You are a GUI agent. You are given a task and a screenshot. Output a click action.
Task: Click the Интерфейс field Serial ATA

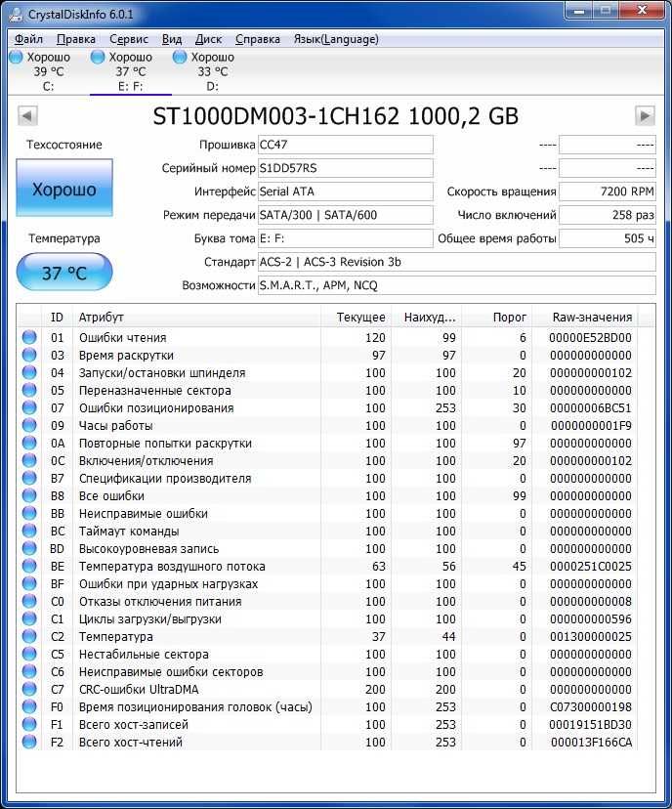345,192
